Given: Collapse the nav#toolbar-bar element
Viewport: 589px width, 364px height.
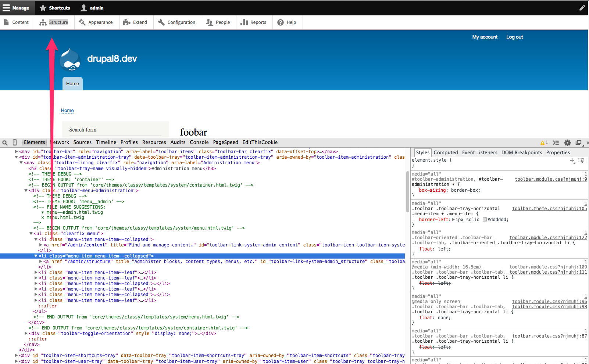Looking at the screenshot, I should coord(16,151).
